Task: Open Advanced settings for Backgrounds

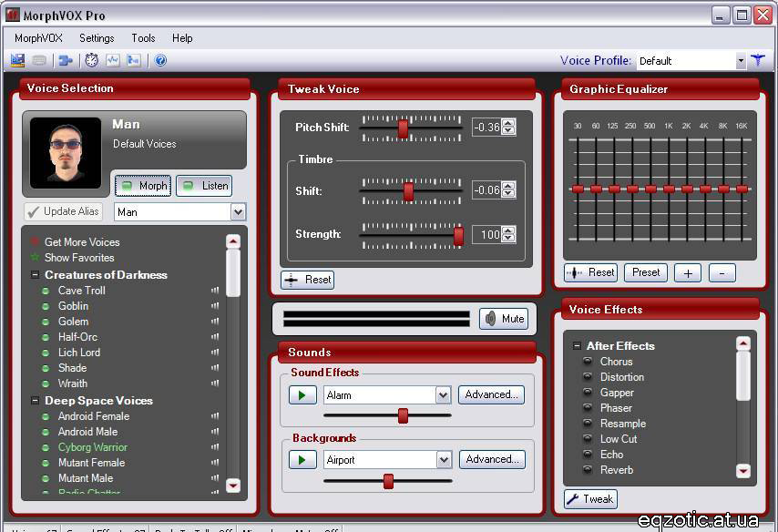Action: pos(492,459)
